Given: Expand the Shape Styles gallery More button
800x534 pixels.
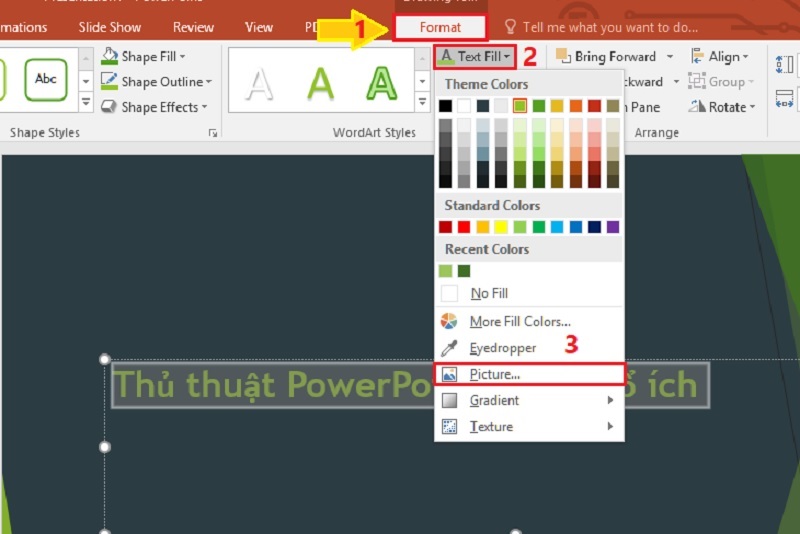Looking at the screenshot, I should point(86,103).
